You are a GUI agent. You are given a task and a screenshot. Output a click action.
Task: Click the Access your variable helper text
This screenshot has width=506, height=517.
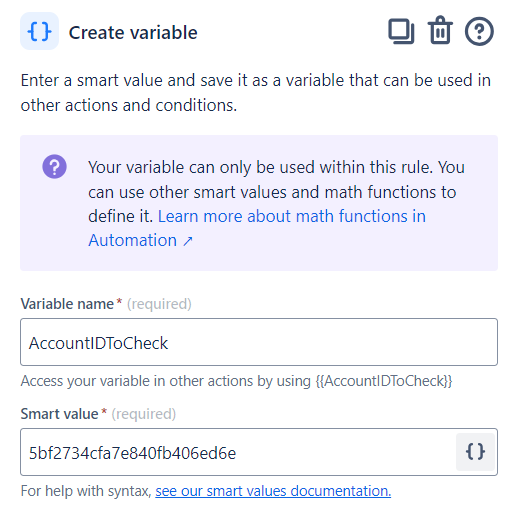tap(236, 381)
